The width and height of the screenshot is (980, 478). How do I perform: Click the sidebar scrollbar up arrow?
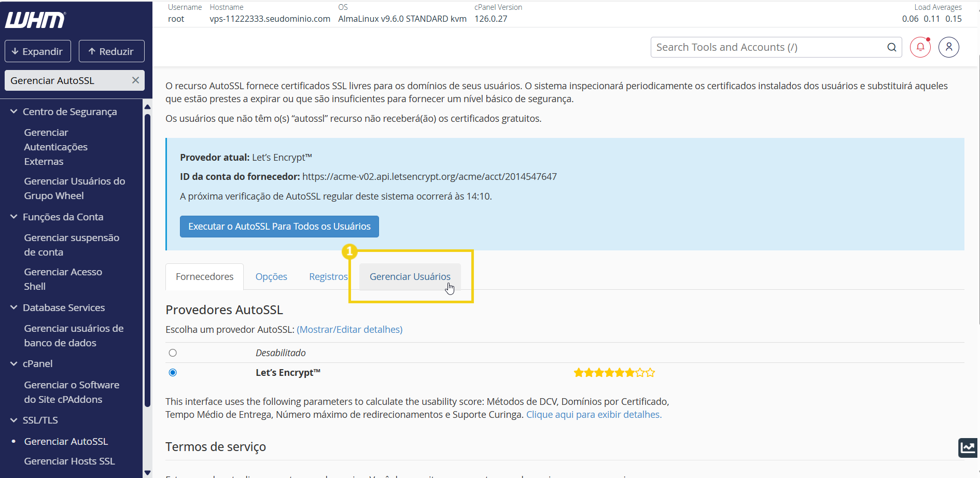pyautogui.click(x=147, y=107)
